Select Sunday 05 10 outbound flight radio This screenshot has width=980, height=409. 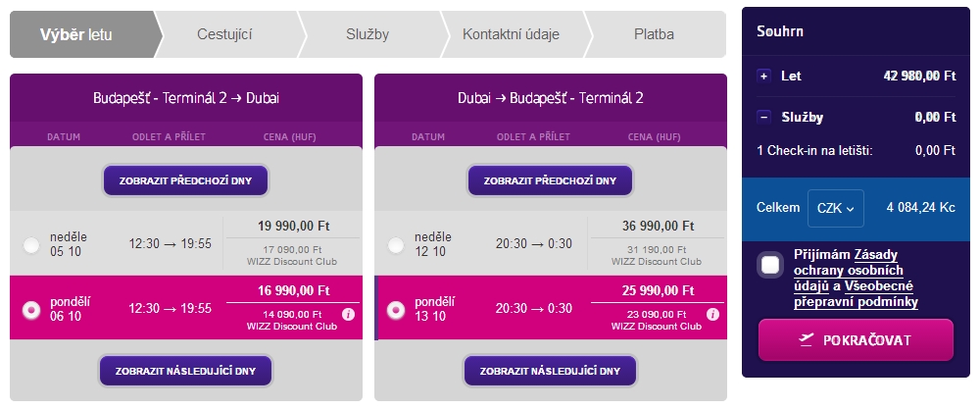click(x=30, y=245)
